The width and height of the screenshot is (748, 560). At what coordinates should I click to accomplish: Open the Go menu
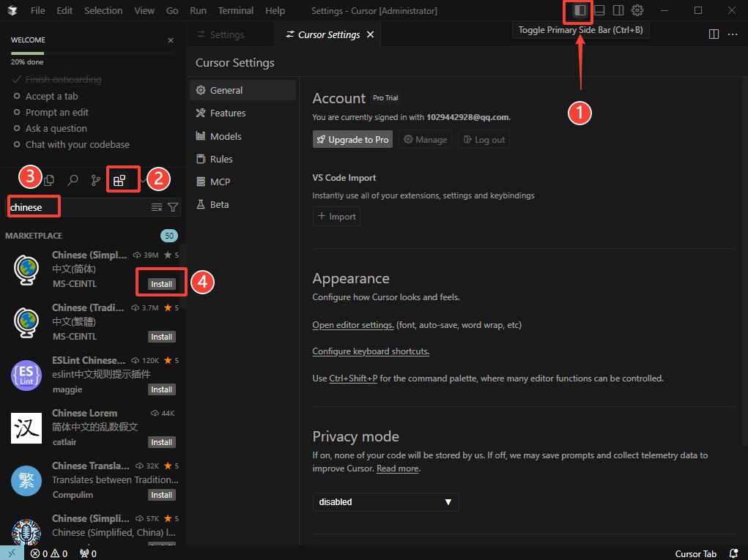(x=172, y=10)
